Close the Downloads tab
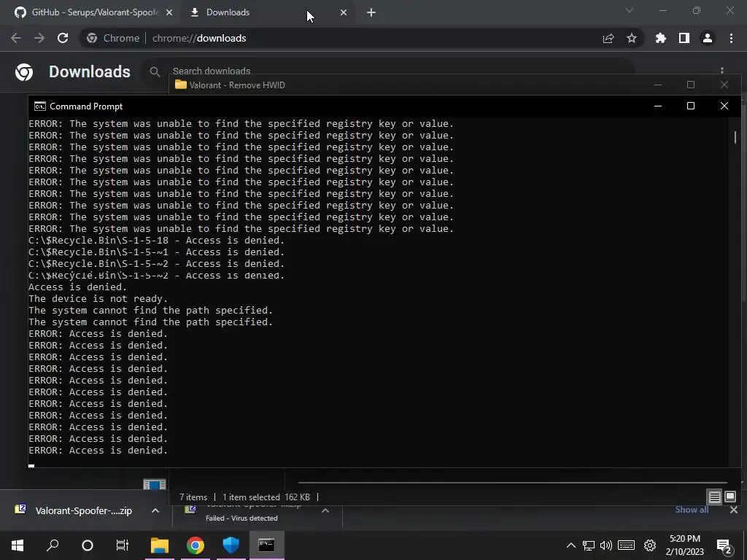 (x=344, y=12)
